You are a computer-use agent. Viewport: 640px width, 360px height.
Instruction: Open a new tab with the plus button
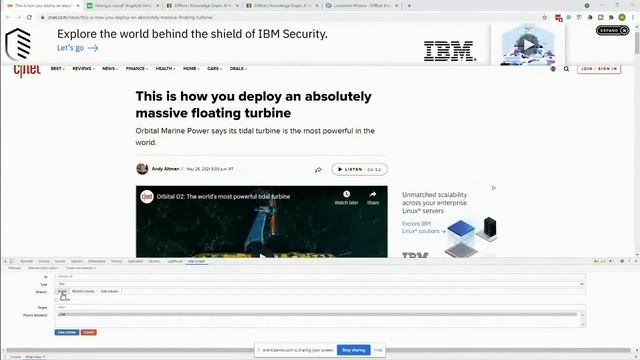pos(409,6)
